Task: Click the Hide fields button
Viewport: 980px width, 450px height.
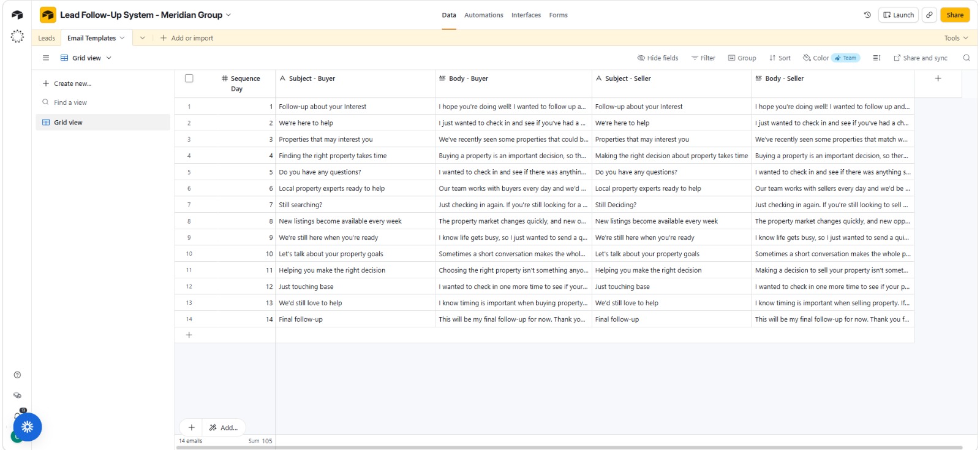Action: point(658,58)
